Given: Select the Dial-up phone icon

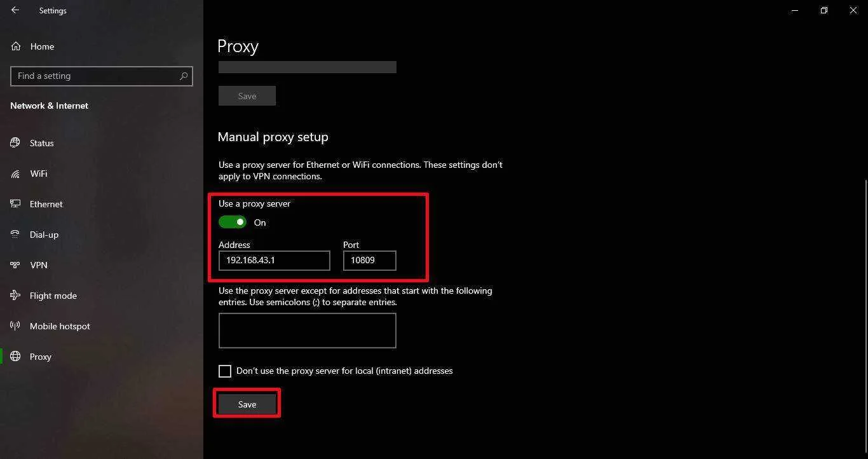Looking at the screenshot, I should point(16,235).
